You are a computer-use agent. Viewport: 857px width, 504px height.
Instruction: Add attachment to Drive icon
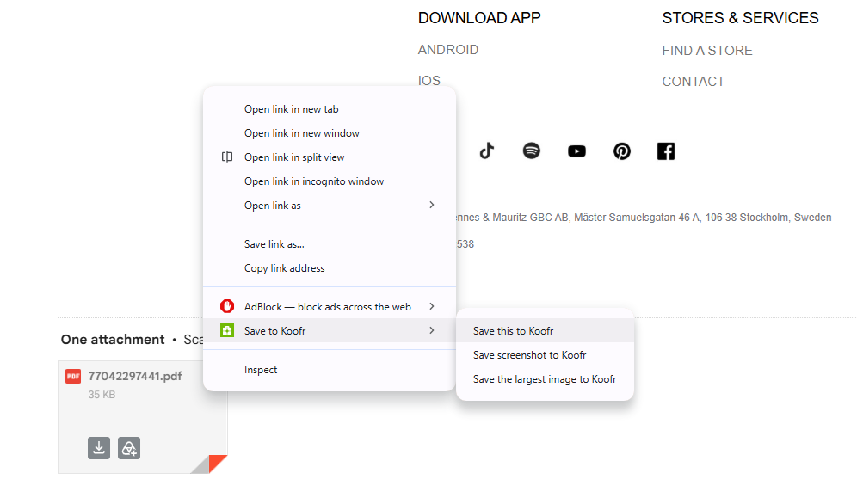click(129, 448)
